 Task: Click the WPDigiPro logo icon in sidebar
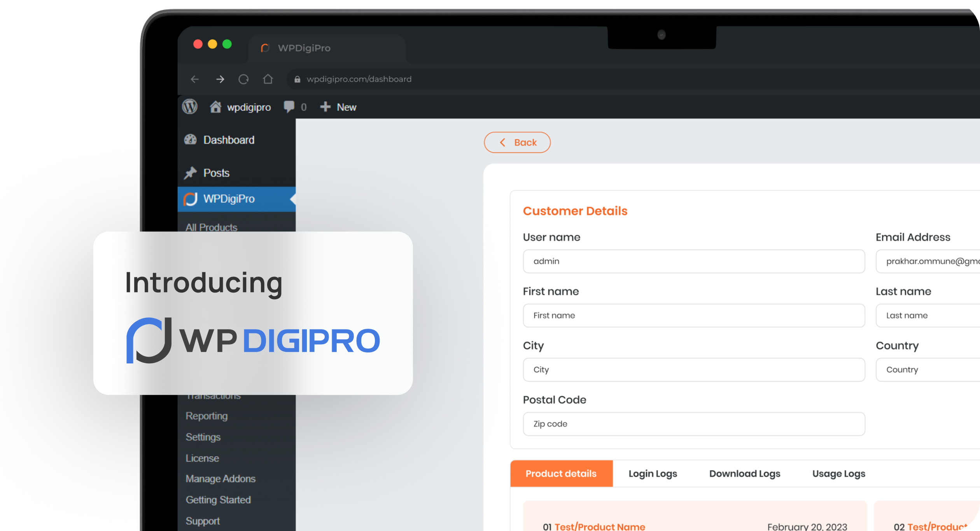pyautogui.click(x=191, y=199)
